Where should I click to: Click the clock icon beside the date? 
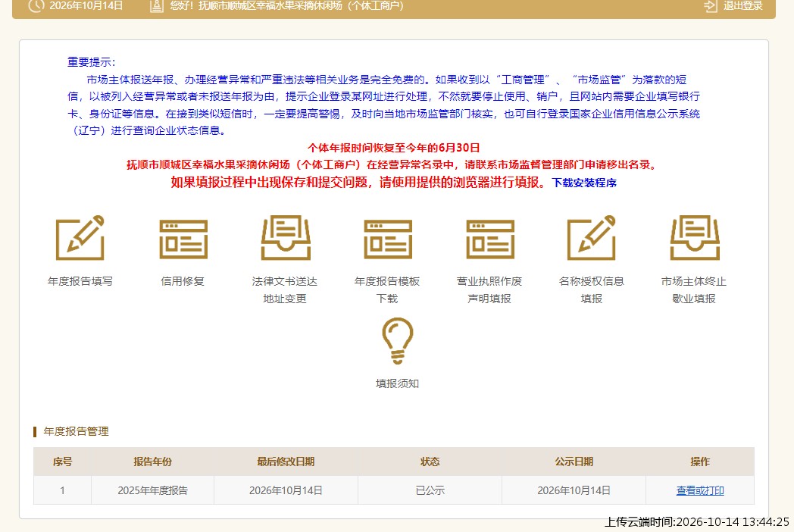[x=36, y=5]
